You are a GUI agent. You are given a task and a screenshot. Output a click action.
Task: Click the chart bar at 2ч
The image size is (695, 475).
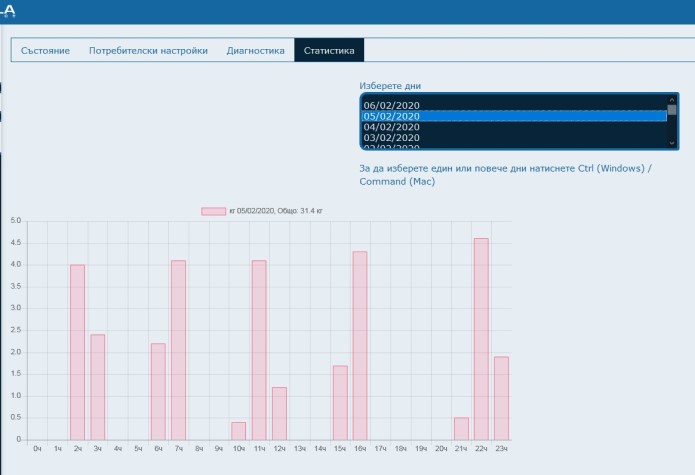coord(77,352)
